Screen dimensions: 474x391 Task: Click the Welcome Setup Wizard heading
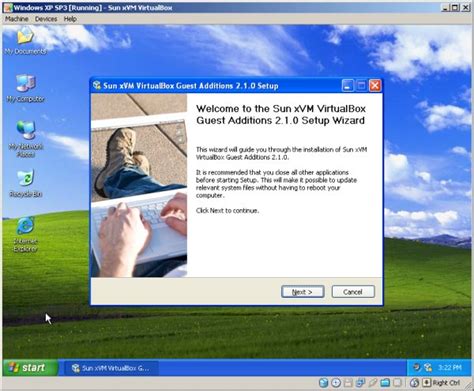281,114
